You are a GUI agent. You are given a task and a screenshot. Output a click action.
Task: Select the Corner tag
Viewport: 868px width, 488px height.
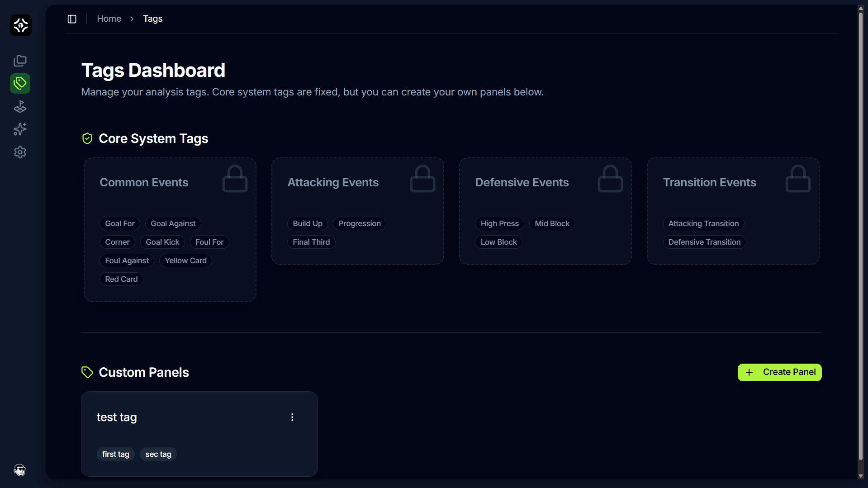117,242
